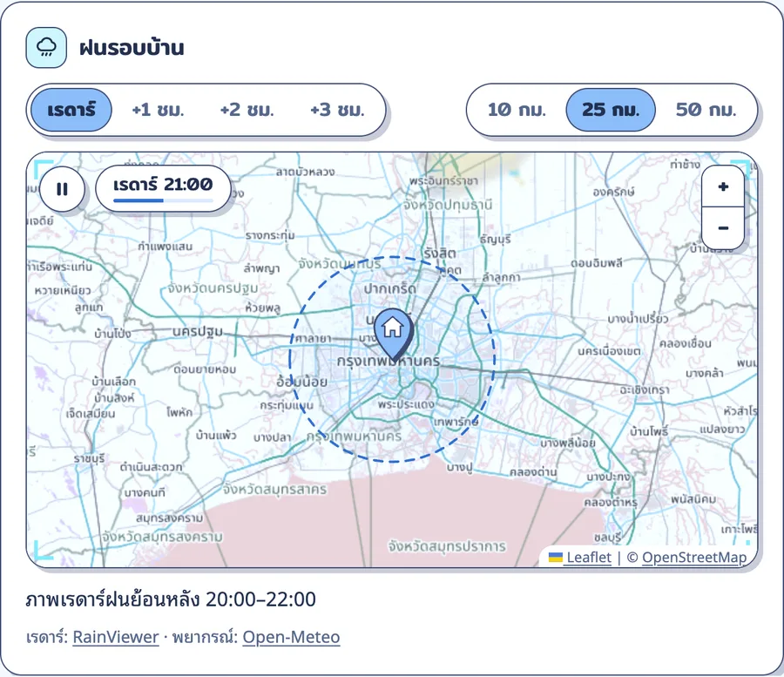Click the จังหวัดสมุทรปราการ map label

pyautogui.click(x=447, y=546)
